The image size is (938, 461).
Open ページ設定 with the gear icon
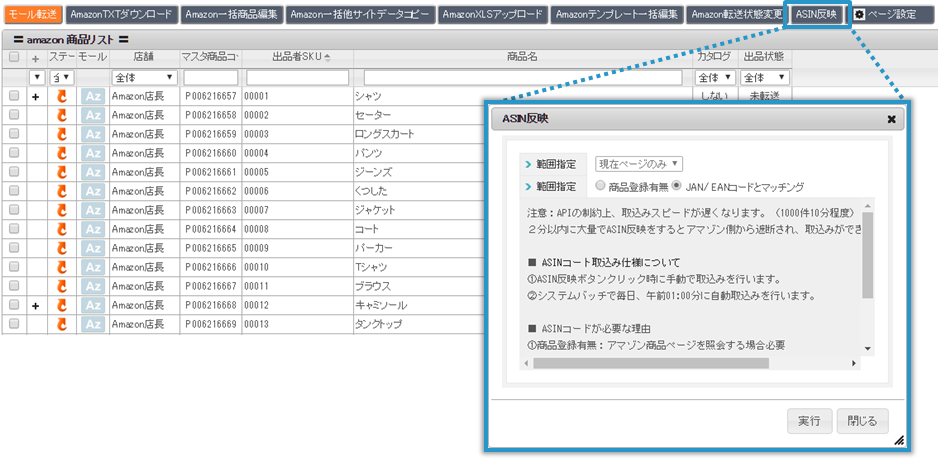click(889, 14)
